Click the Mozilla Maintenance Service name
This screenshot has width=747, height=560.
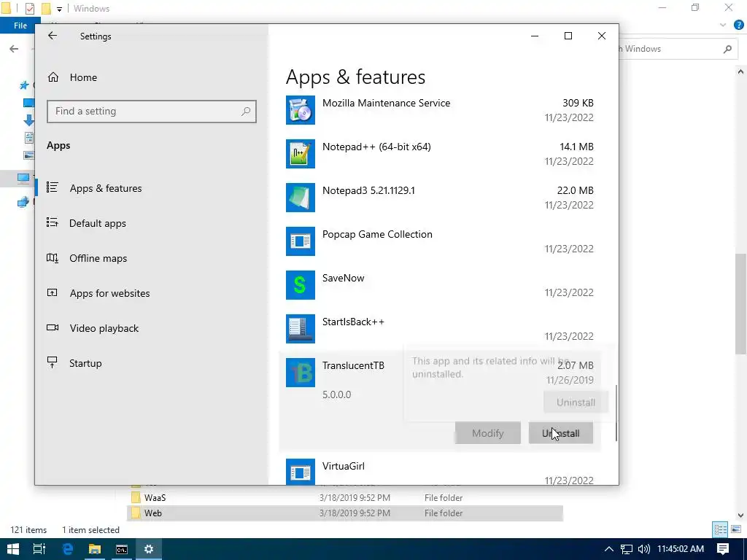[386, 103]
